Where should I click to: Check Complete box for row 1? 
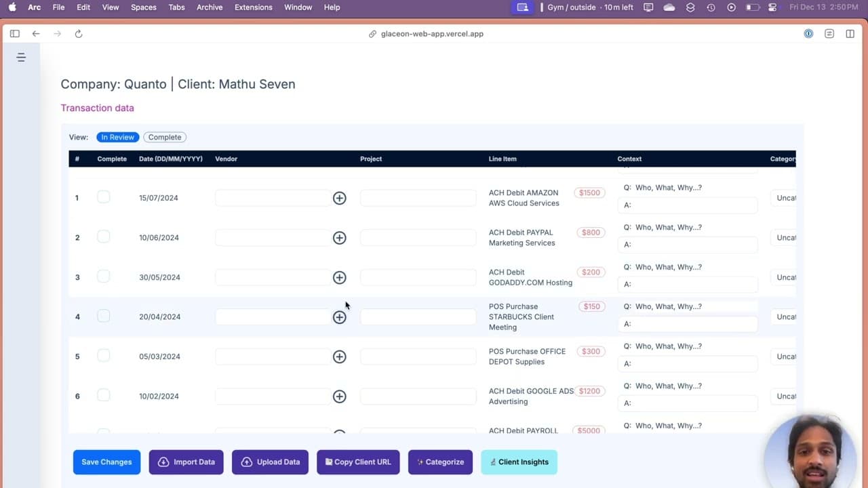click(103, 197)
